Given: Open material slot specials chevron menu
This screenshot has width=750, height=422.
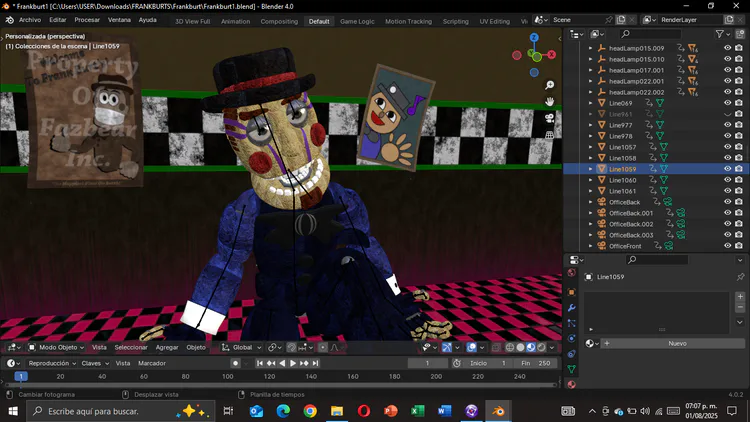Looking at the screenshot, I should point(740,322).
